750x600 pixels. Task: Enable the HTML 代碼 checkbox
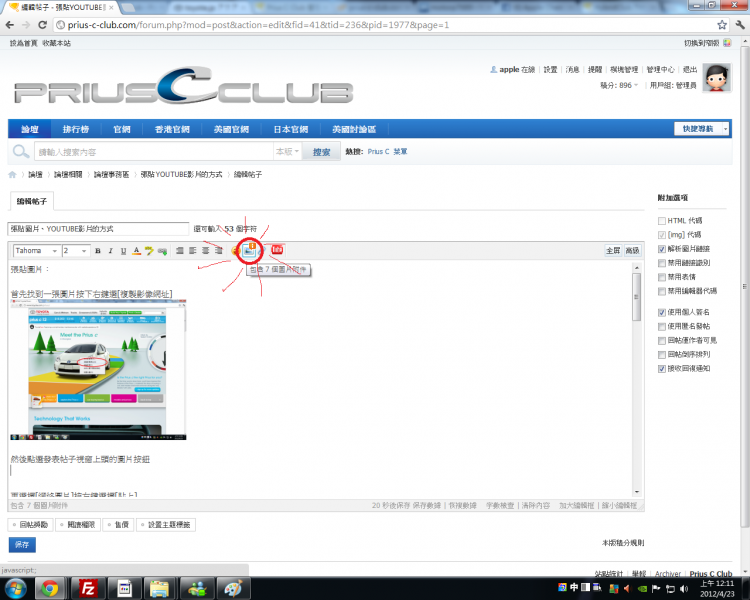[x=662, y=221]
